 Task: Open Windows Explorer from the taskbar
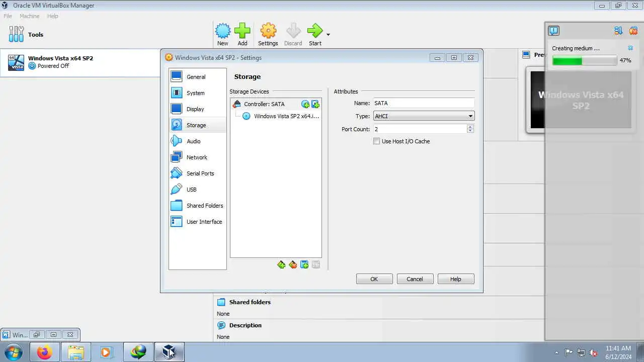[76, 352]
